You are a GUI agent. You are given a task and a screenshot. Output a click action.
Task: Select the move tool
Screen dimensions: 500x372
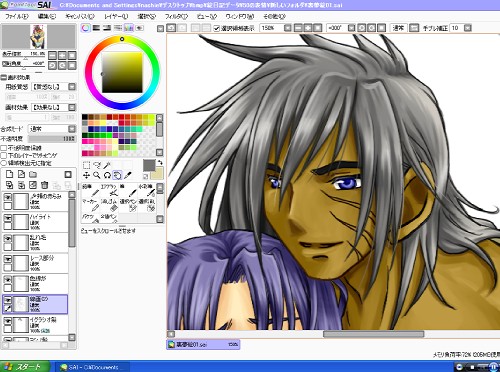pyautogui.click(x=86, y=175)
